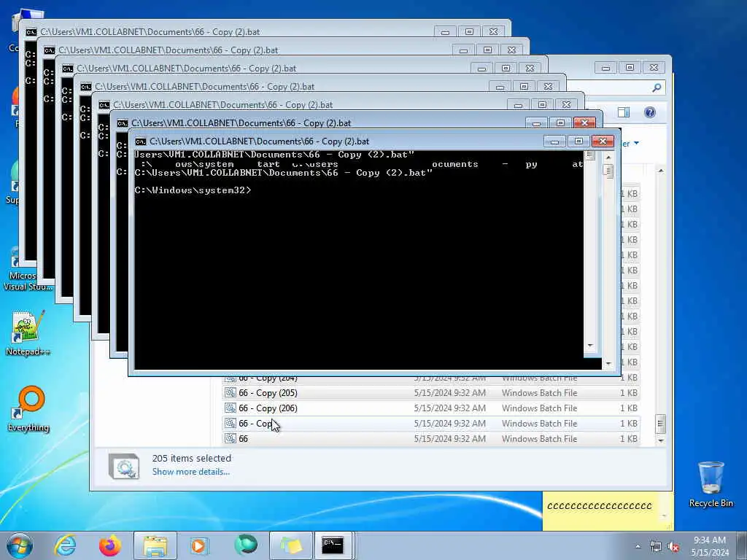Show hidden system tray icons
The image size is (747, 560).
[x=638, y=547]
